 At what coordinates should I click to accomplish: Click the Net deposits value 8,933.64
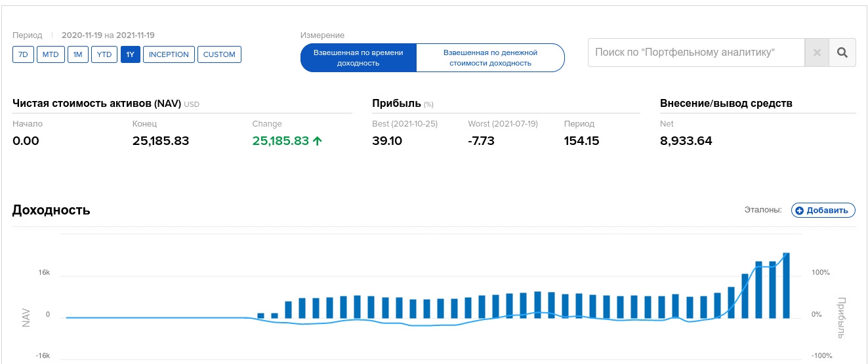(686, 141)
